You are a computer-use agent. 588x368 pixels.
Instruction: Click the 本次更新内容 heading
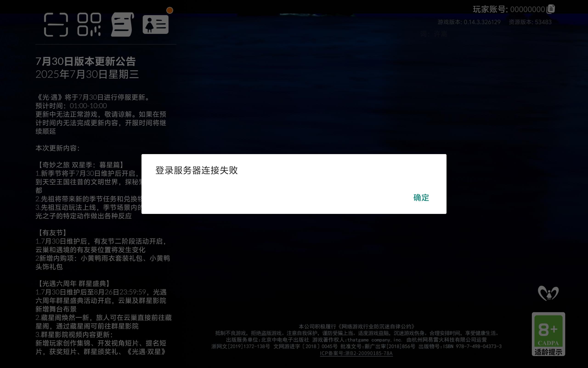pos(57,148)
